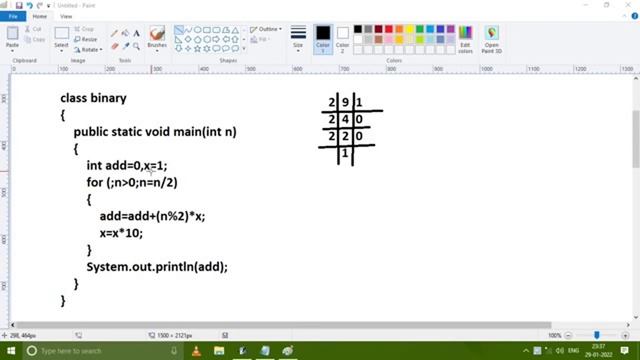
Task: Pick the purple color swatch
Action: point(451,29)
